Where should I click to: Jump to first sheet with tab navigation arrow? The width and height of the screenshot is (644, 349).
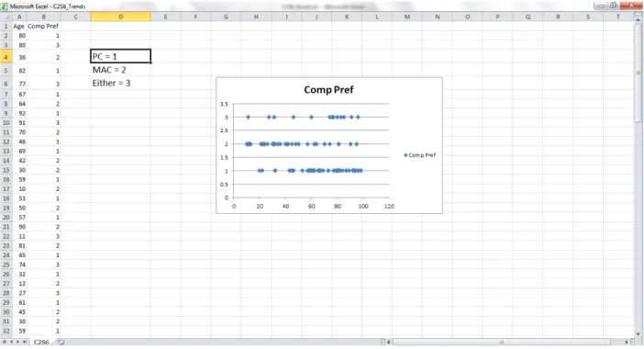coord(5,342)
